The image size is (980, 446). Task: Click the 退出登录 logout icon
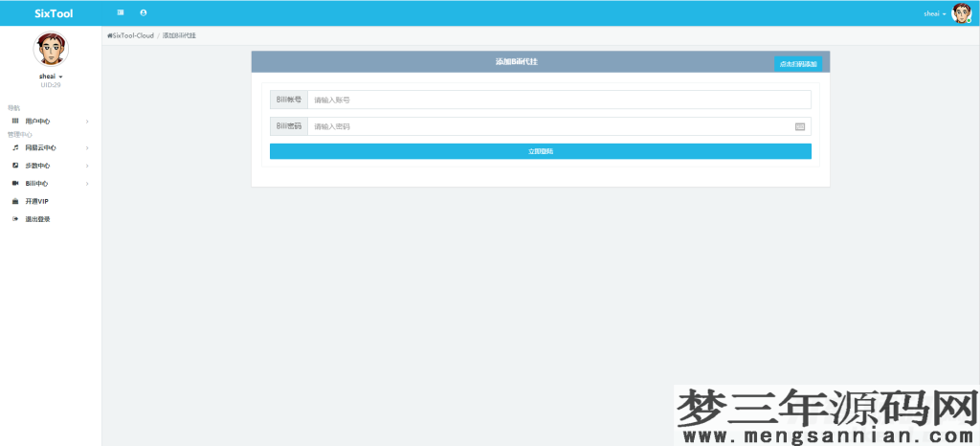coord(15,219)
